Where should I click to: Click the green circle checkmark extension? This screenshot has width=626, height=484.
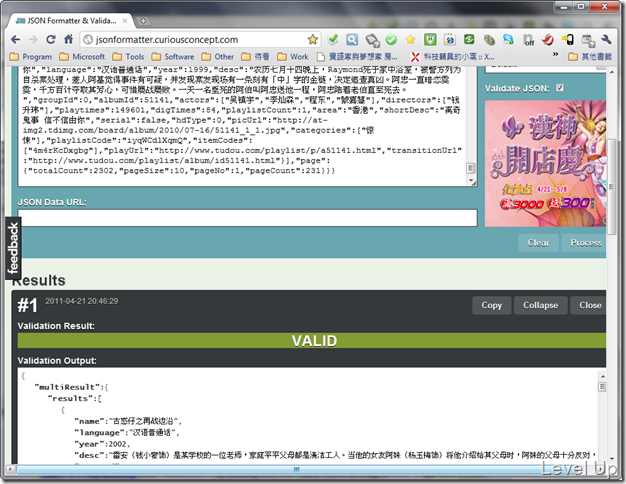pyautogui.click(x=391, y=40)
